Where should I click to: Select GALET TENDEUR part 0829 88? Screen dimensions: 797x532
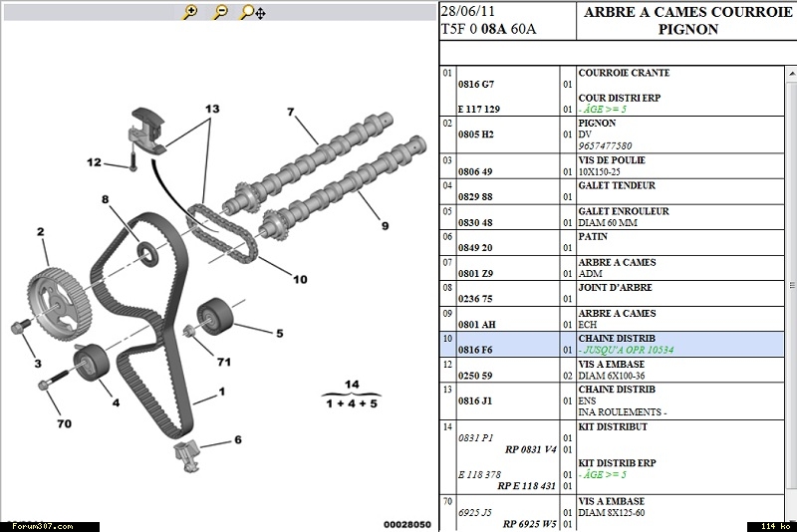(x=474, y=197)
